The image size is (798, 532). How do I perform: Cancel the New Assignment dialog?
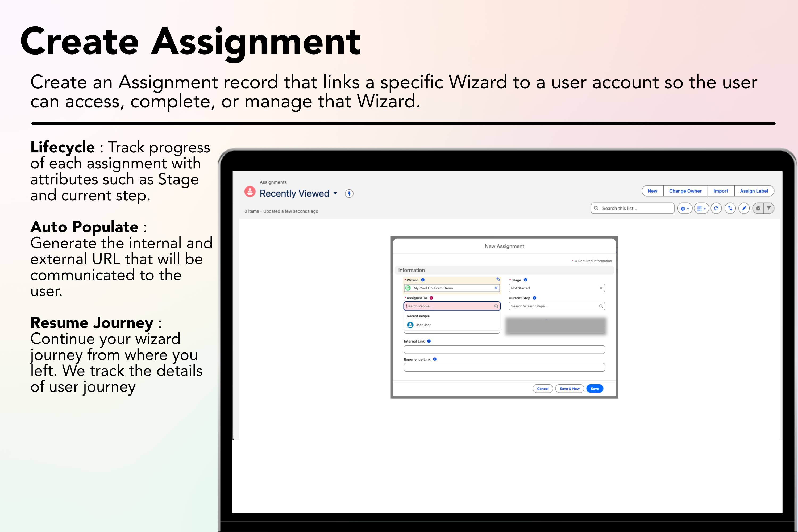coord(543,389)
